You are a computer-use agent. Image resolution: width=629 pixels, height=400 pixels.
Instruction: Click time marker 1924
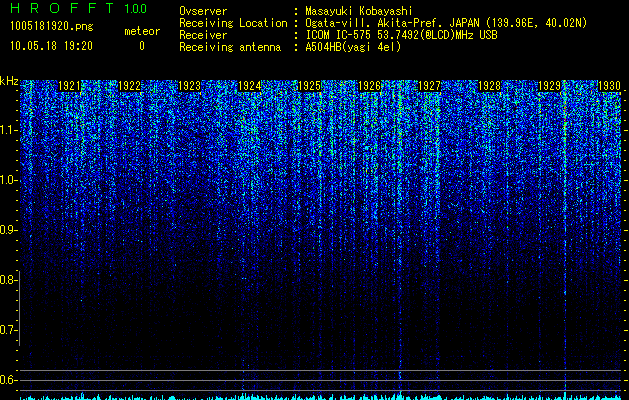[x=250, y=86]
